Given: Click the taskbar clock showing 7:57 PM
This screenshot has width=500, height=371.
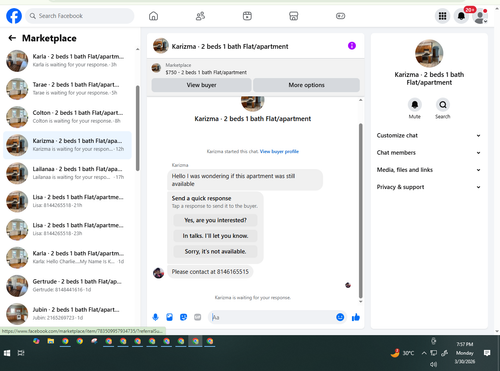Looking at the screenshot, I should 465,353.
